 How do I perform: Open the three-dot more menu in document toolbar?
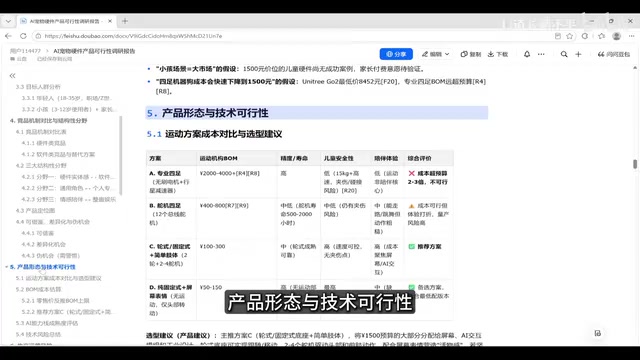(541, 54)
